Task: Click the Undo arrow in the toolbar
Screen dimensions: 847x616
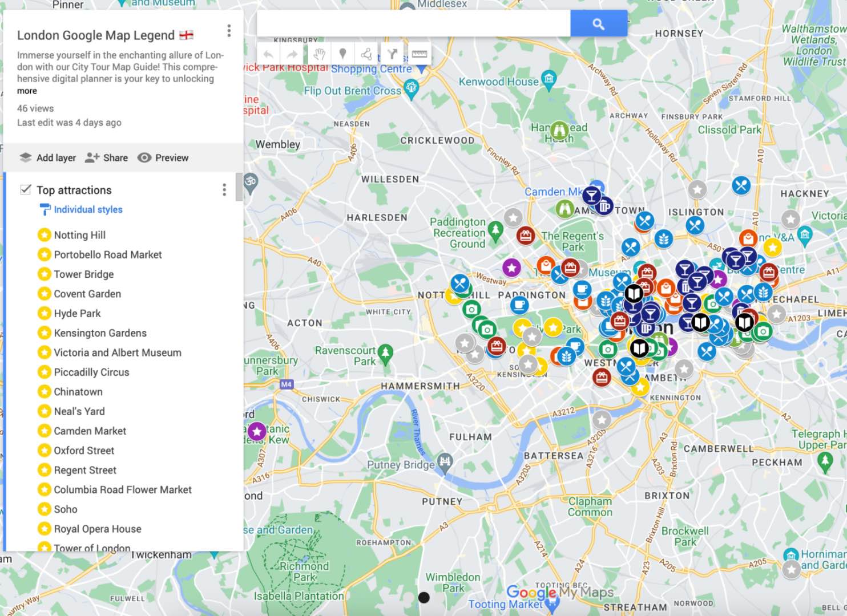Action: pyautogui.click(x=268, y=54)
